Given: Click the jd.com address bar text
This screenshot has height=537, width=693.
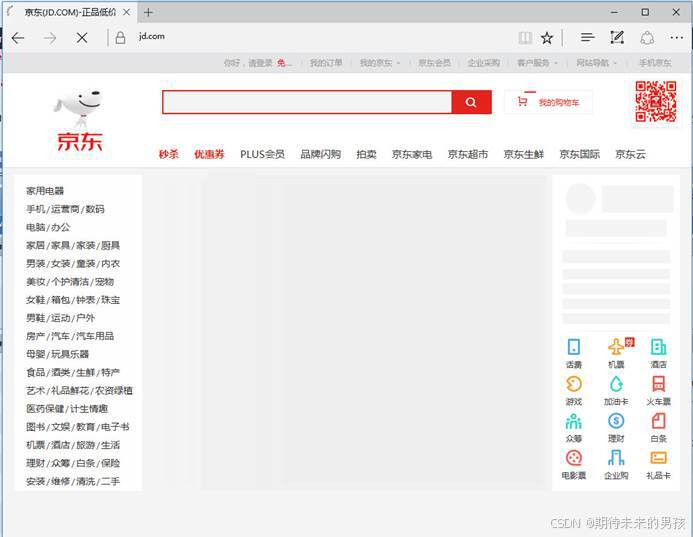Looking at the screenshot, I should (152, 36).
